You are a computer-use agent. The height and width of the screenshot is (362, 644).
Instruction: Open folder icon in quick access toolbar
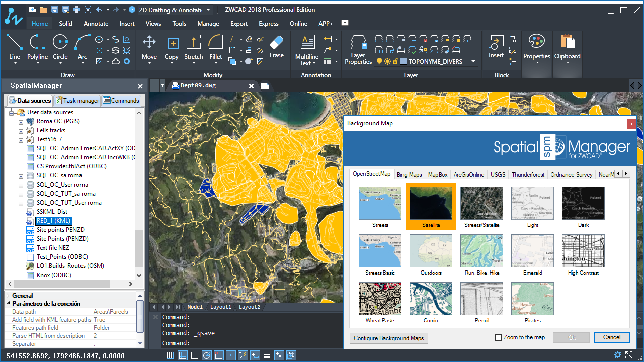(43, 10)
